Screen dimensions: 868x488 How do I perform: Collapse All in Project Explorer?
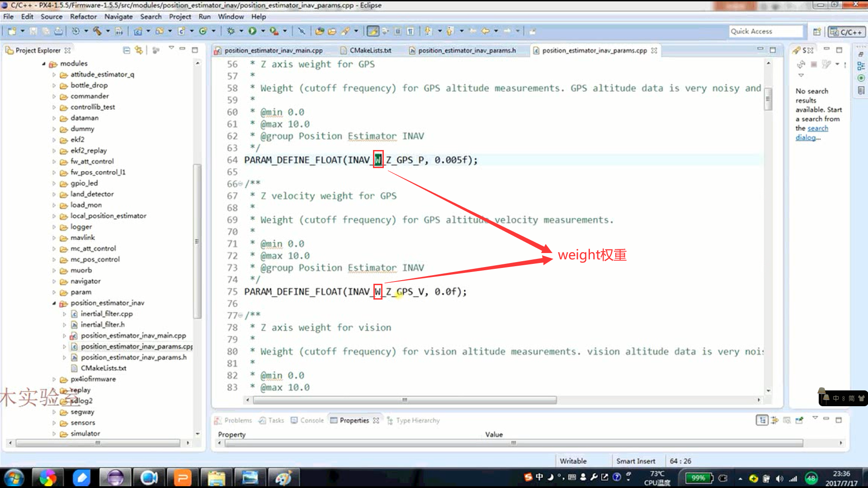(127, 50)
